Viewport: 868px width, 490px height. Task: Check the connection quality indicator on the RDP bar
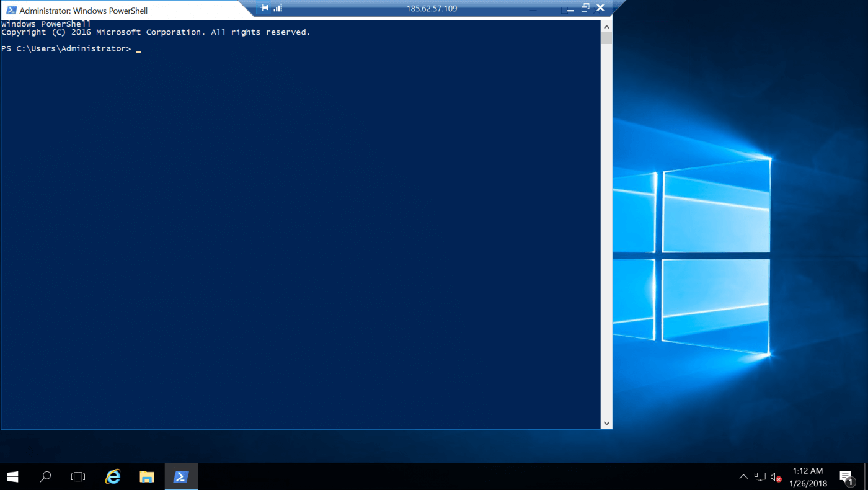pos(277,7)
